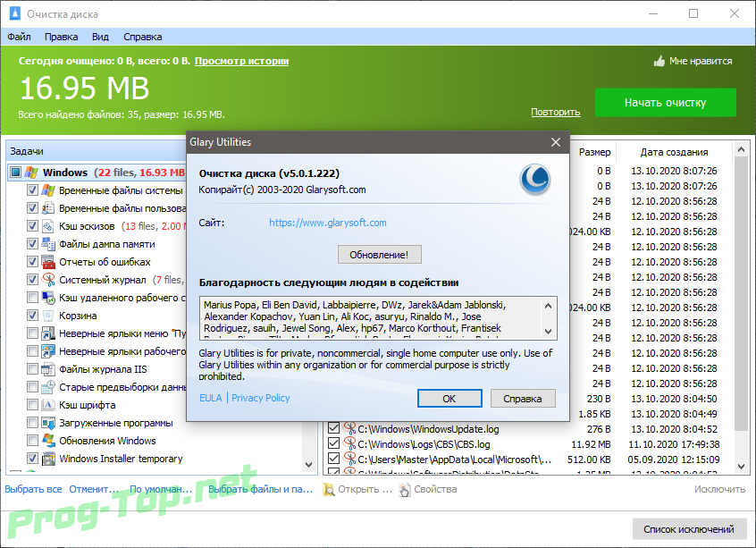Click the system journal icon
756x548 pixels.
coord(48,279)
